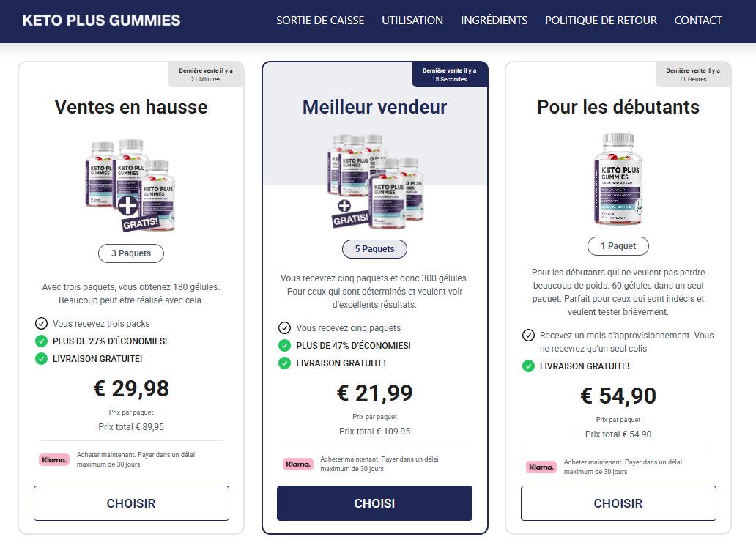Open the Politique de retour page
This screenshot has width=756, height=548.
tap(601, 21)
